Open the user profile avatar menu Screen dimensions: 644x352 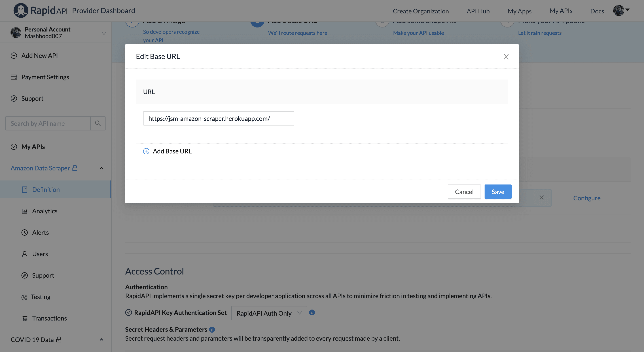click(x=621, y=10)
